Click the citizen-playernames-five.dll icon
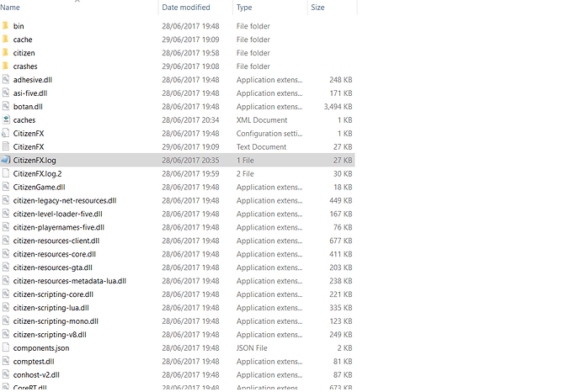The width and height of the screenshot is (581, 392). 6,227
